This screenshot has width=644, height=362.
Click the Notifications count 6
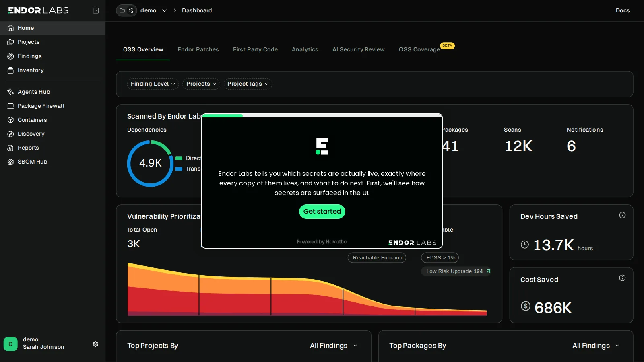point(572,146)
